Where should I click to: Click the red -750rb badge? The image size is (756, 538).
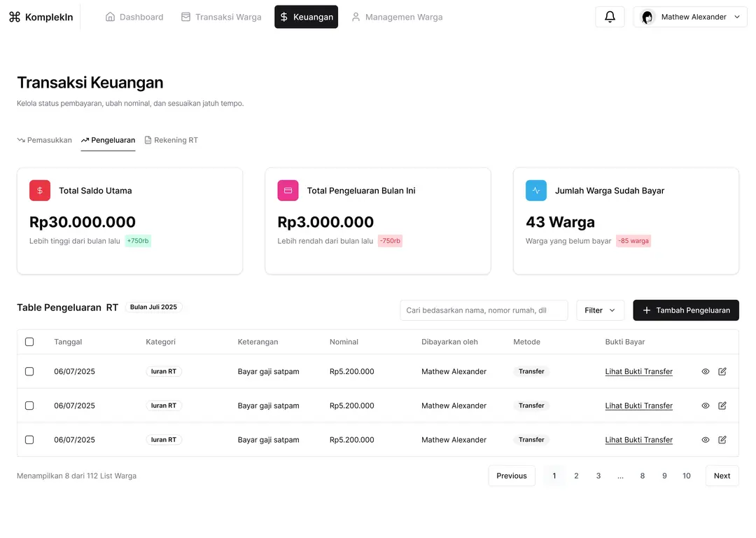[390, 241]
